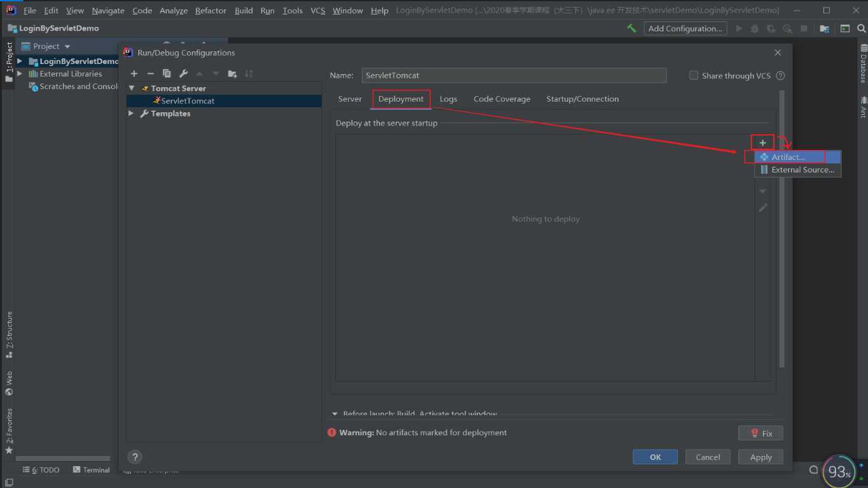Open the Navigate menu

click(x=108, y=11)
